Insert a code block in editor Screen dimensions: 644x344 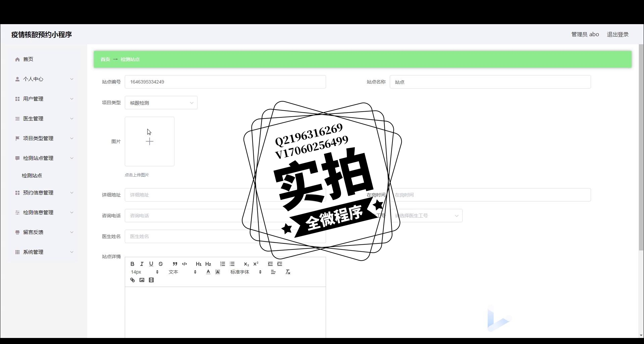pyautogui.click(x=184, y=264)
